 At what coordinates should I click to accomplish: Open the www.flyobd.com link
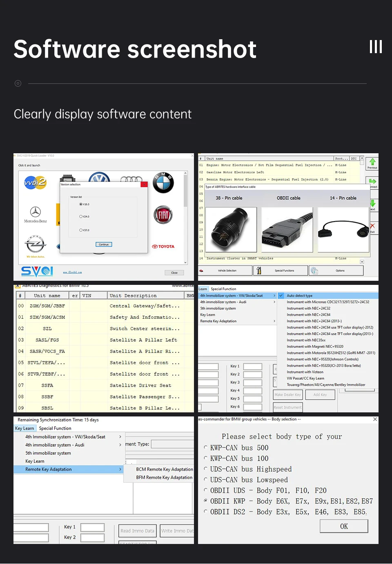point(72,272)
